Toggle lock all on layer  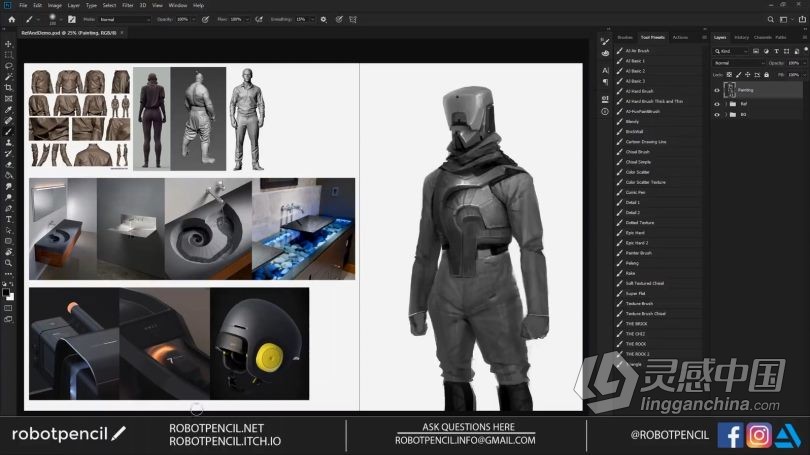pyautogui.click(x=767, y=75)
